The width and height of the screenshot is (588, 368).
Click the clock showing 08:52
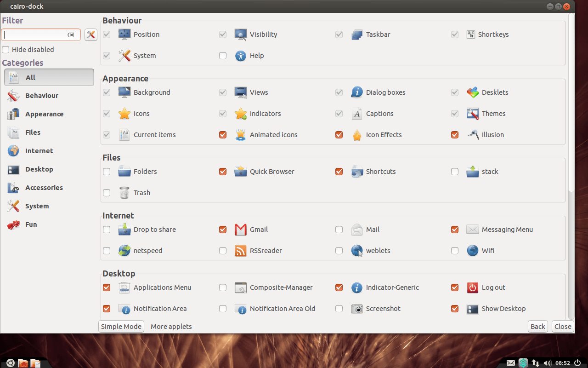[563, 363]
